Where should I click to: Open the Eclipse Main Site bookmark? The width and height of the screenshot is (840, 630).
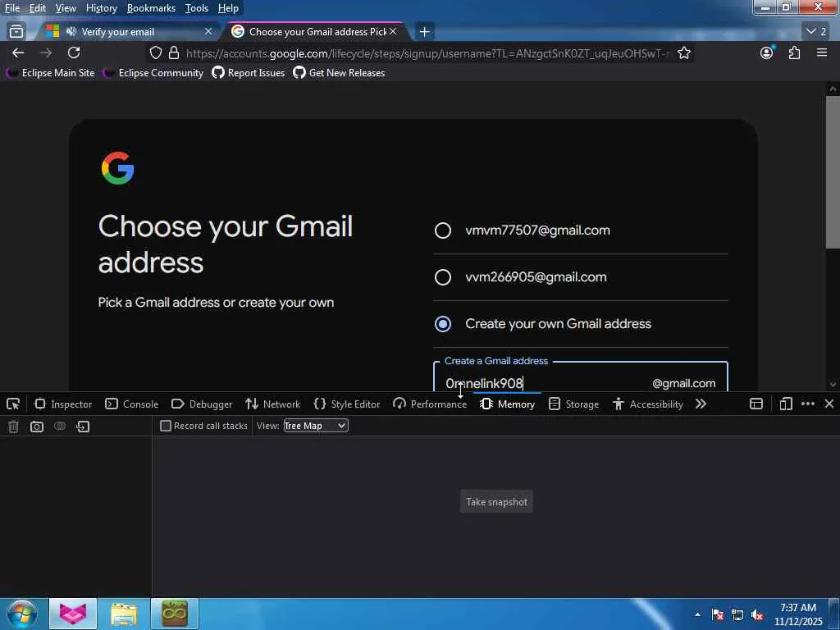[x=50, y=73]
